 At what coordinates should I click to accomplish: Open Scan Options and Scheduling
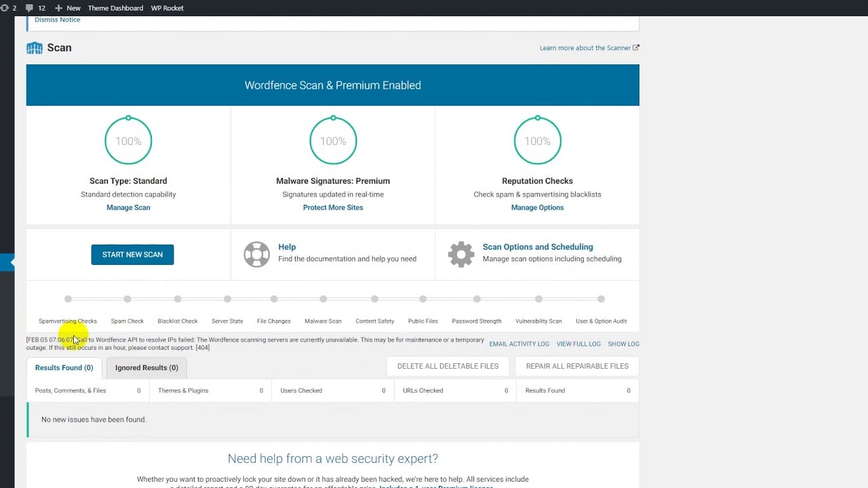pos(538,247)
